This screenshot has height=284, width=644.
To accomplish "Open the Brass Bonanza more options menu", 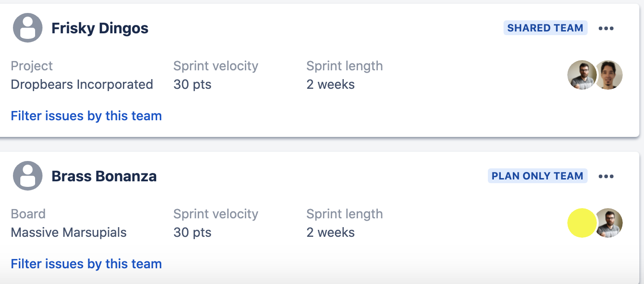I will (606, 176).
